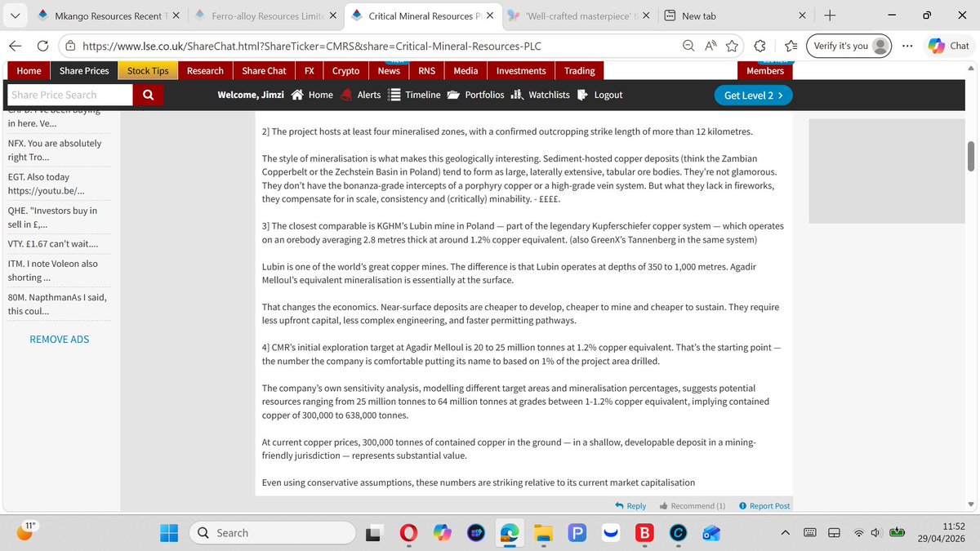Click Reply under the post
The image size is (980, 551).
pyautogui.click(x=630, y=506)
